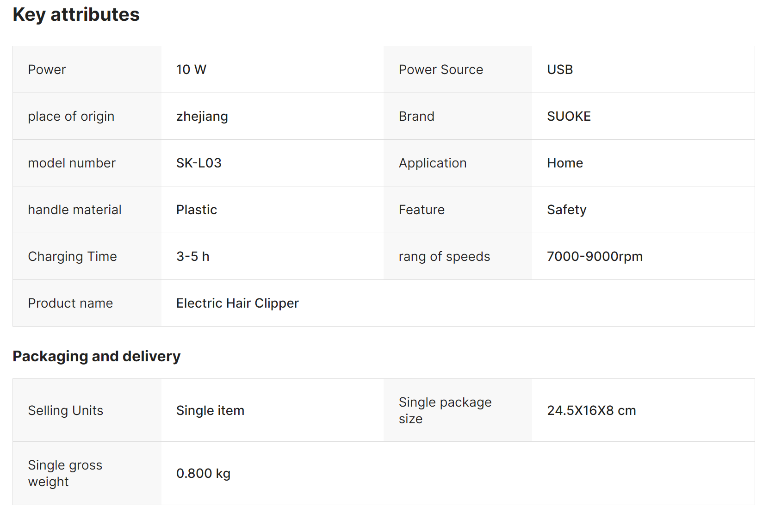Image resolution: width=769 pixels, height=532 pixels.
Task: Click the SUOKE brand value
Action: [x=569, y=116]
